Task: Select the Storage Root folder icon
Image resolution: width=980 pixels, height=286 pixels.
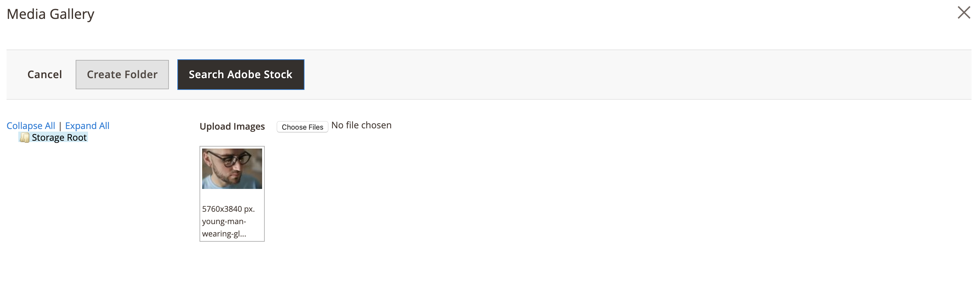Action: tap(25, 137)
